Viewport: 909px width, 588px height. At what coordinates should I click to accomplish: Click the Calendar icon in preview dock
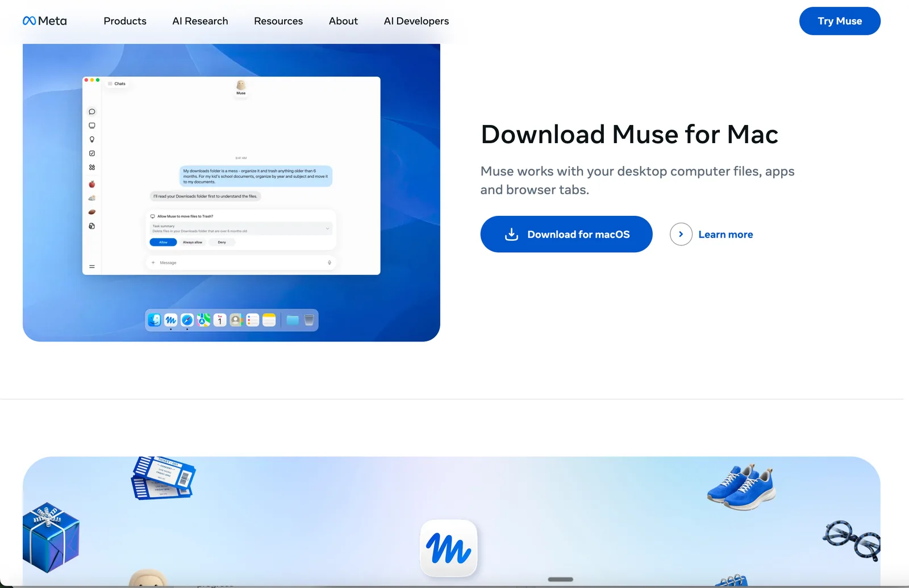click(220, 320)
